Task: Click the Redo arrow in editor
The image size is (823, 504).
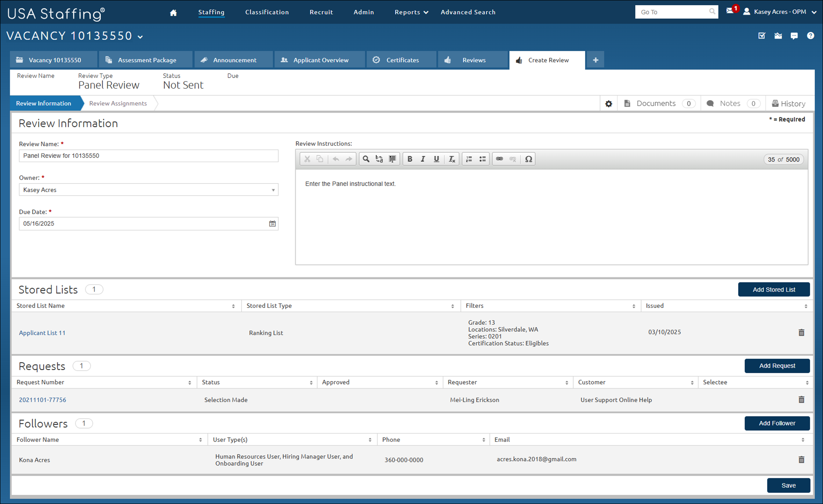Action: [349, 159]
